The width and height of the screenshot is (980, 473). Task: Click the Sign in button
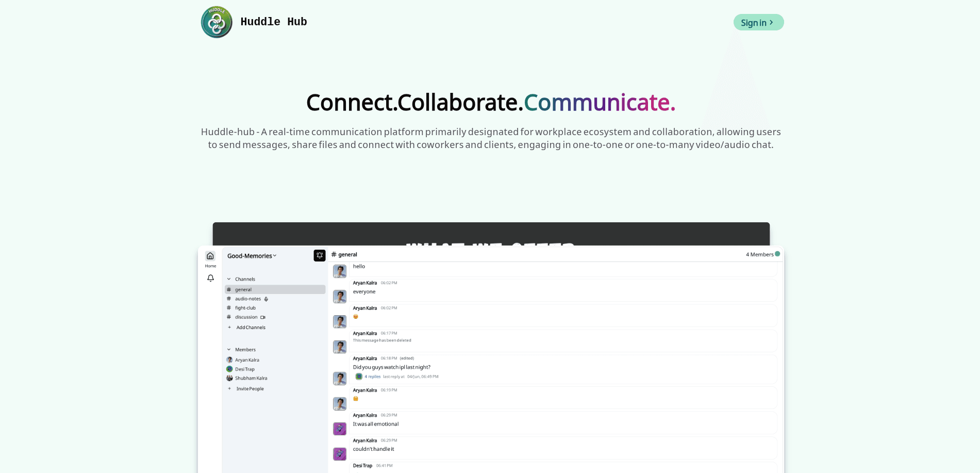point(758,22)
